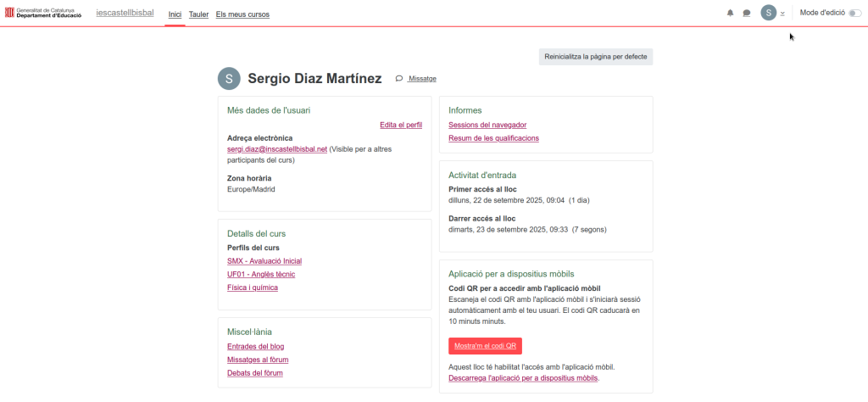Click the iescastellbisbal site name link
This screenshot has width=868, height=402.
tap(125, 14)
